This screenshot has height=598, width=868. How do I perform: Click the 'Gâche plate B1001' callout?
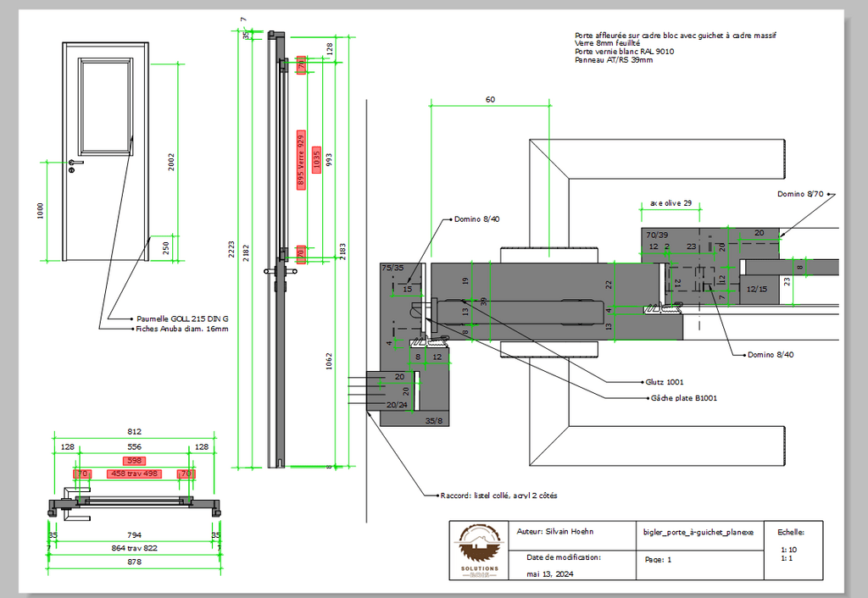pyautogui.click(x=684, y=398)
